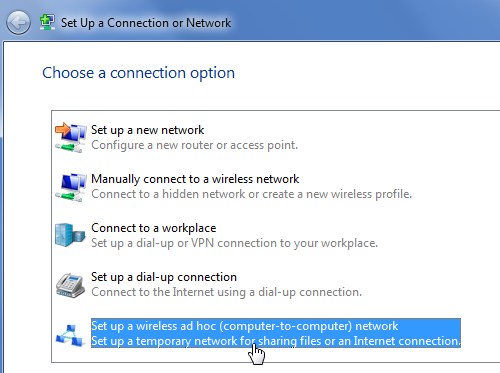Click blank title bar area beside window title
The width and height of the screenshot is (500, 373).
367,22
